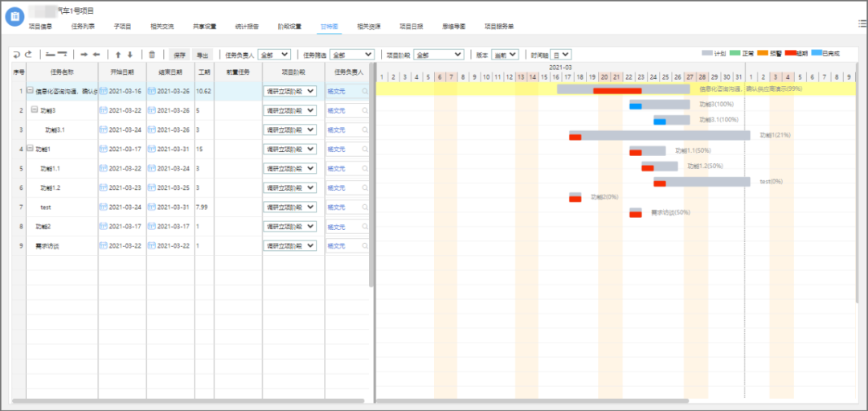Move task up with the up arrow
868x411 pixels.
tap(118, 54)
